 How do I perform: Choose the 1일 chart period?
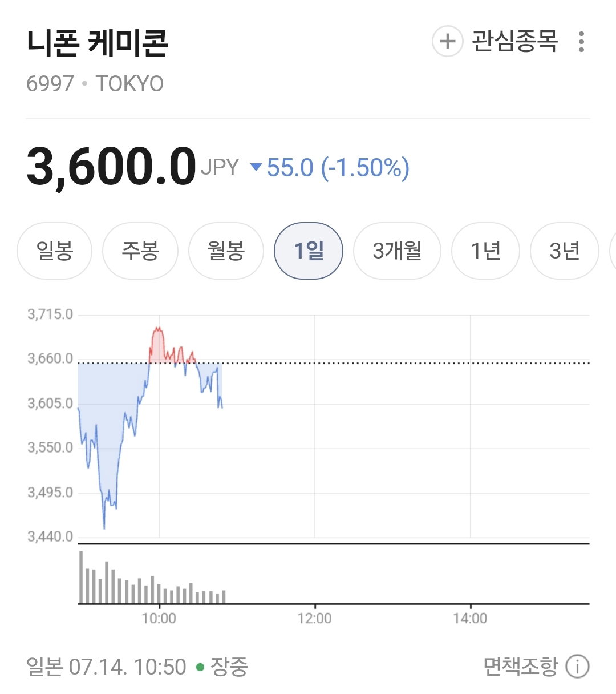[x=309, y=251]
